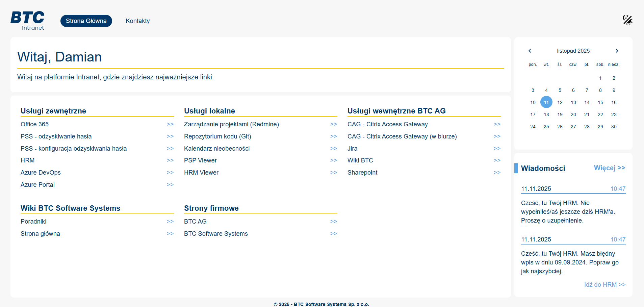This screenshot has height=307, width=644.
Task: Select highlighted day 11 in calendar
Action: tap(546, 102)
